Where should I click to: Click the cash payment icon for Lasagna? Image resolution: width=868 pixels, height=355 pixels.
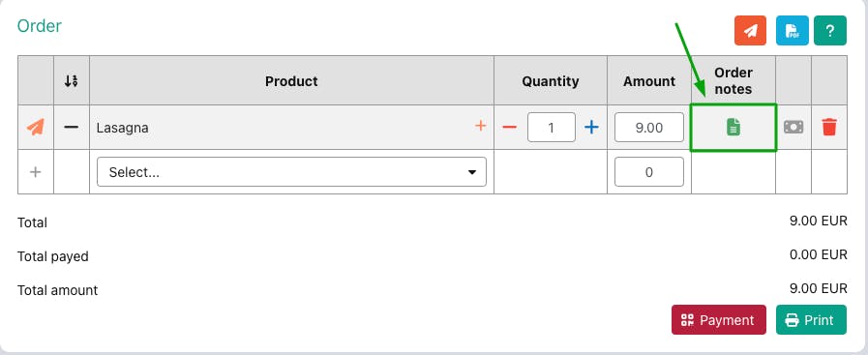[x=793, y=127]
